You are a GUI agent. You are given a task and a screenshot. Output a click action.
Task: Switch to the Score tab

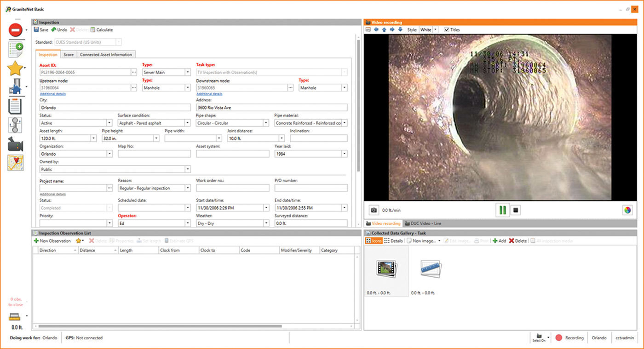pyautogui.click(x=68, y=54)
